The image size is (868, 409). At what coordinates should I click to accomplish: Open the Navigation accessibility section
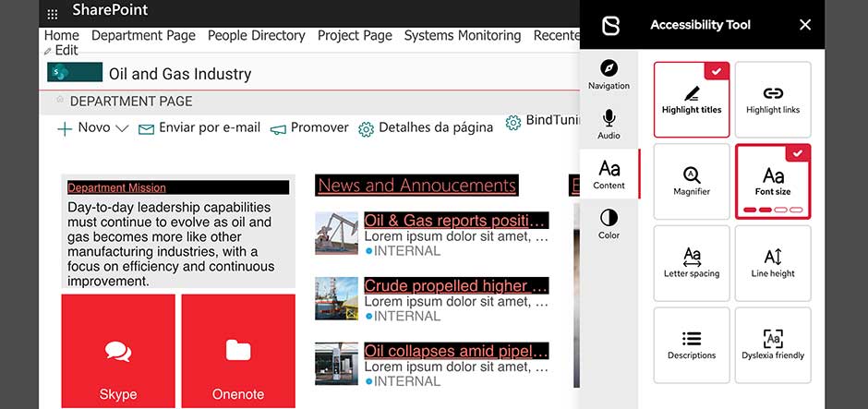coord(609,75)
